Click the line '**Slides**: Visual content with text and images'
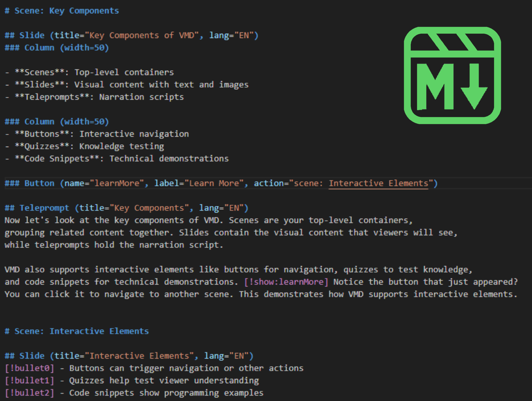 [x=127, y=85]
